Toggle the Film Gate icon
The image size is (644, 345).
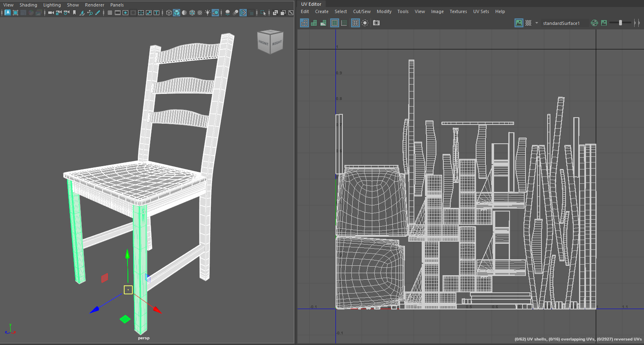(118, 13)
